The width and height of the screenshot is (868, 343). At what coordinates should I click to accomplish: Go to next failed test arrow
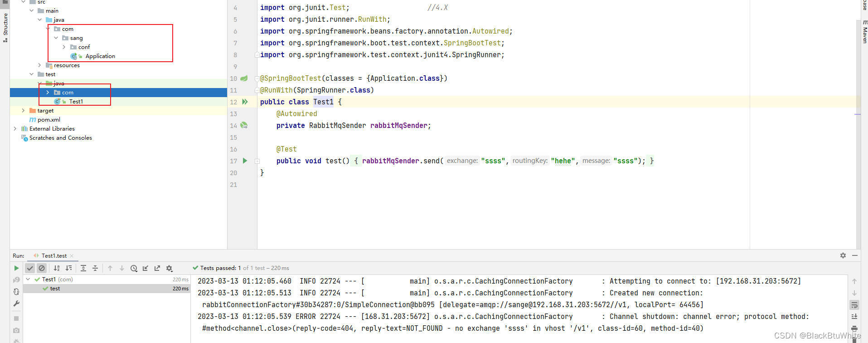click(x=122, y=268)
